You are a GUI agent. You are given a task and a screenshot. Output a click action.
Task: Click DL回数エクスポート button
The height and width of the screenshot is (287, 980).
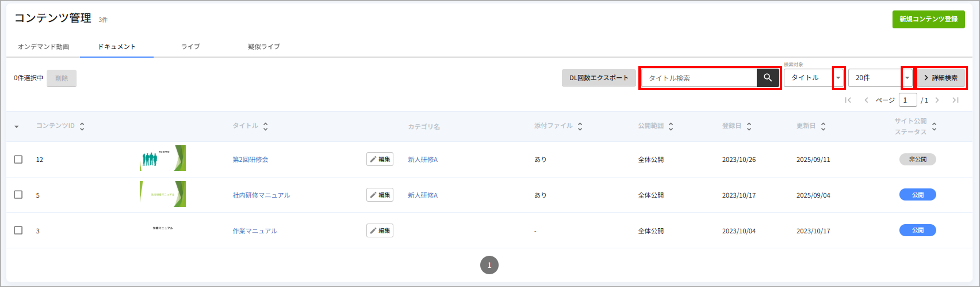click(x=598, y=78)
